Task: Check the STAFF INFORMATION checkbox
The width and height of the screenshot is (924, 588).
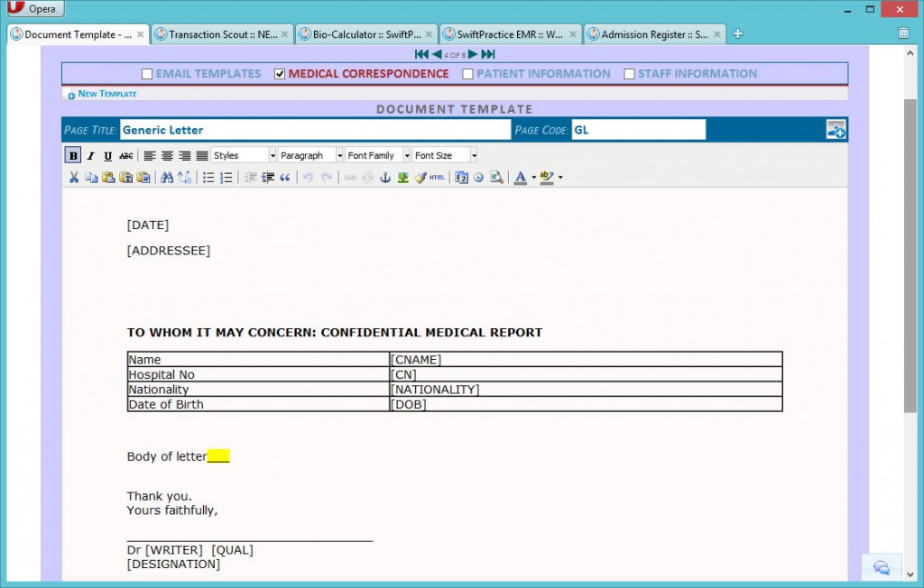Action: pyautogui.click(x=631, y=74)
